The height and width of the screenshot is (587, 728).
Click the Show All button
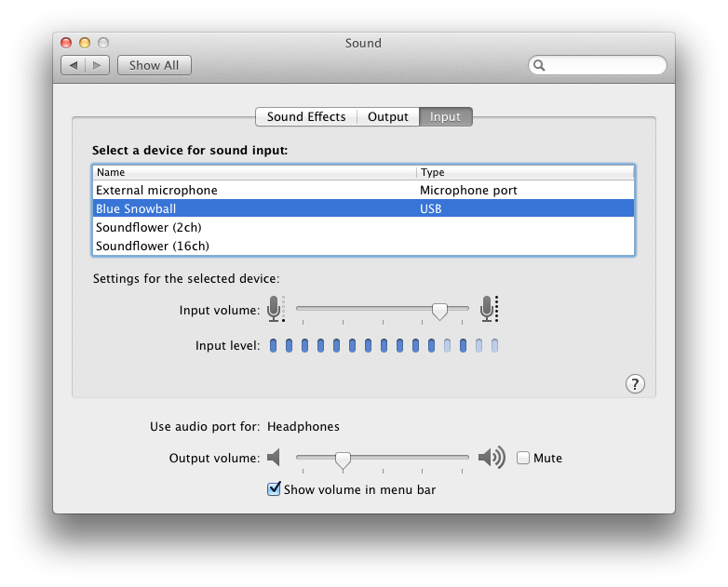[155, 65]
